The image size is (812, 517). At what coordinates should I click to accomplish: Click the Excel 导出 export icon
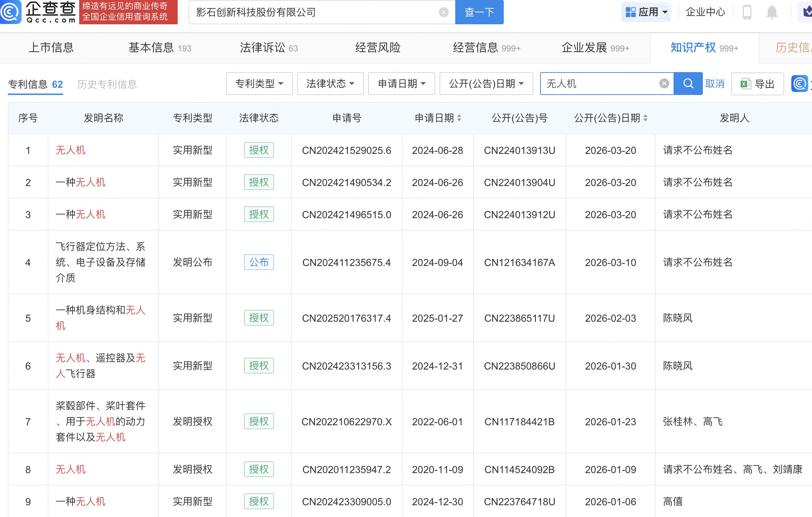point(746,84)
